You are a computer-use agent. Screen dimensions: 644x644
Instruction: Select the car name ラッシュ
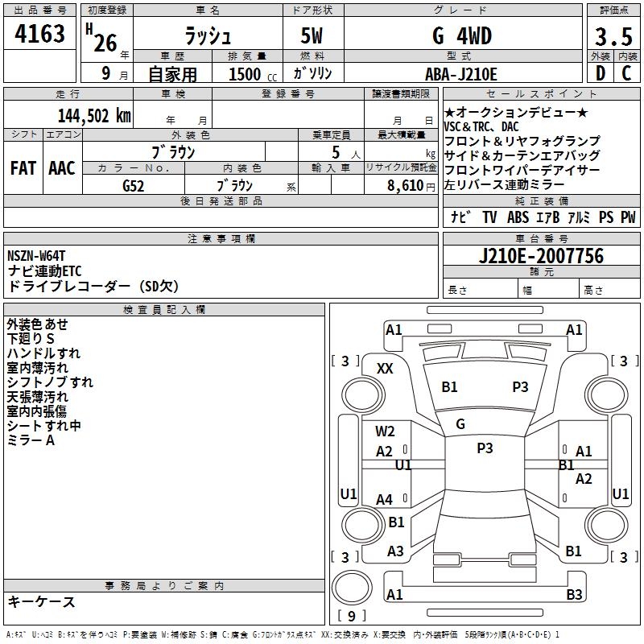pyautogui.click(x=208, y=35)
